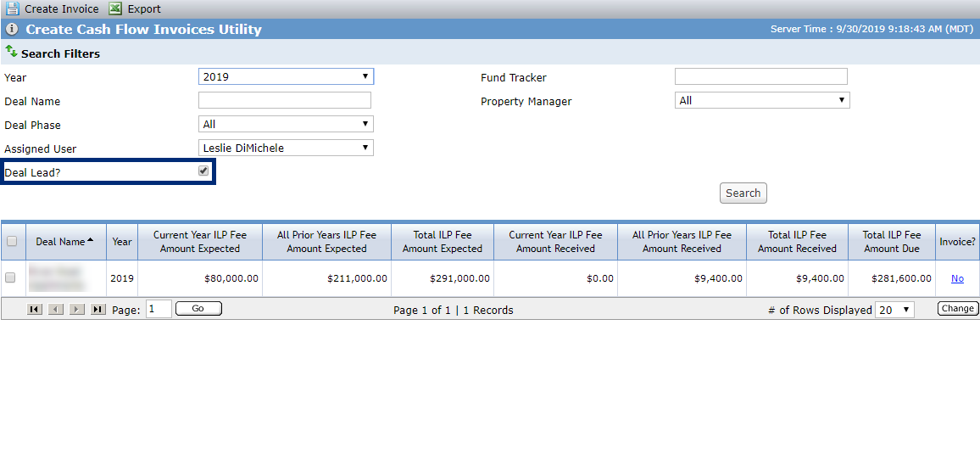Click Total ILP Fee Amount Due header
This screenshot has width=980, height=465.
coord(892,242)
